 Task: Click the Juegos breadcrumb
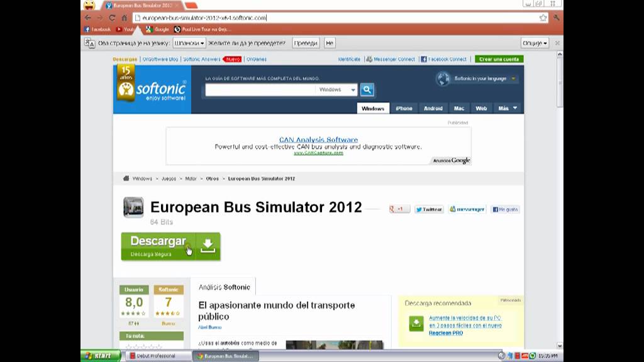pyautogui.click(x=169, y=178)
